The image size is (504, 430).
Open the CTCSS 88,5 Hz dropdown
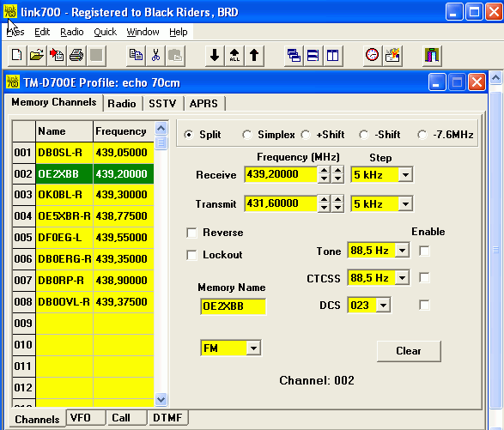coord(402,278)
